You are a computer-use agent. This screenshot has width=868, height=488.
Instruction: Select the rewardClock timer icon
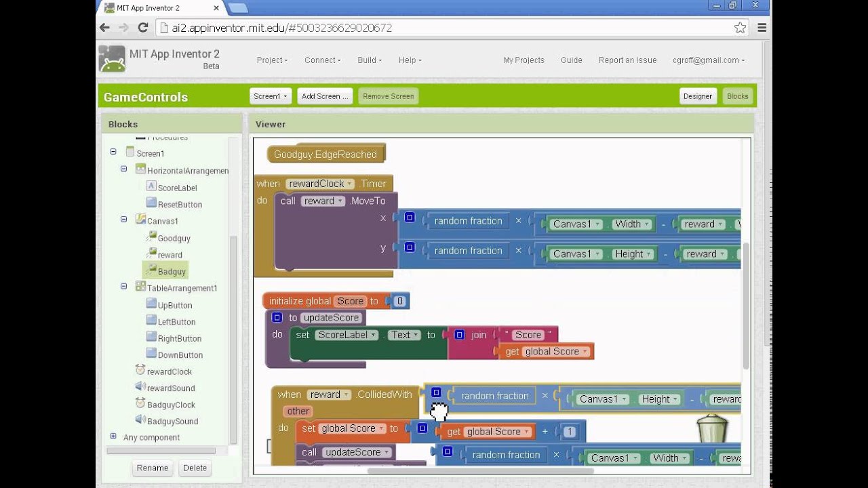(x=140, y=370)
